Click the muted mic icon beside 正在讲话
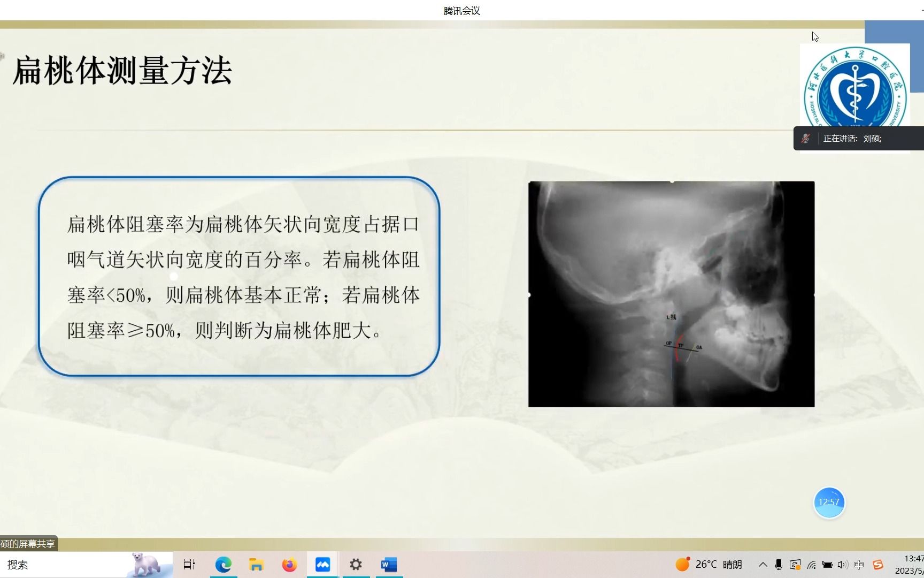Screen dimensions: 924x578 click(x=805, y=138)
